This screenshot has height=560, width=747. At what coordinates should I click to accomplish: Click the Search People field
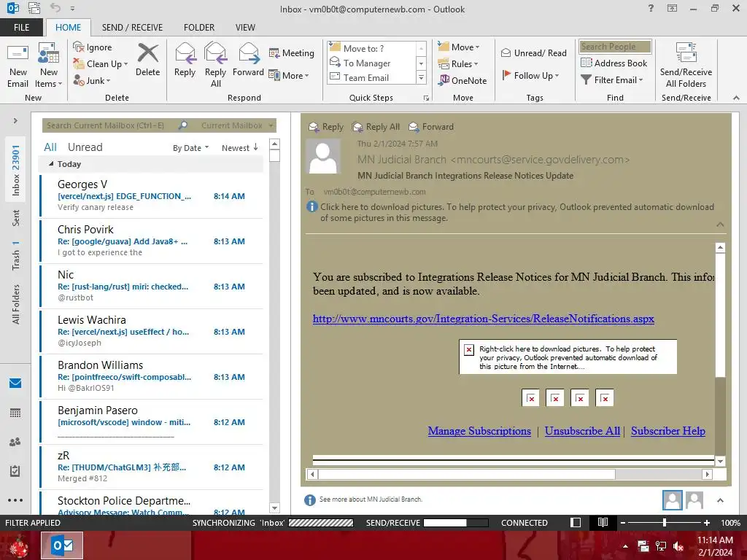[x=615, y=47]
